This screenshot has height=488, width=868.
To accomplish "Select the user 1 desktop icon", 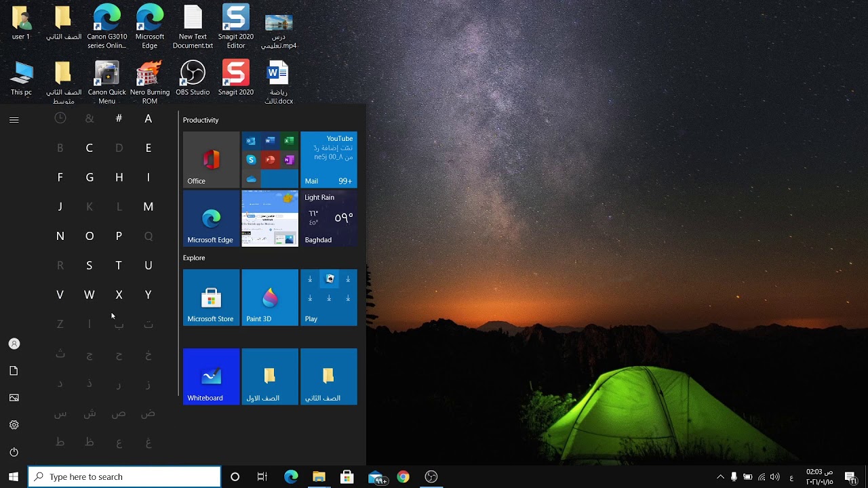I will click(21, 23).
